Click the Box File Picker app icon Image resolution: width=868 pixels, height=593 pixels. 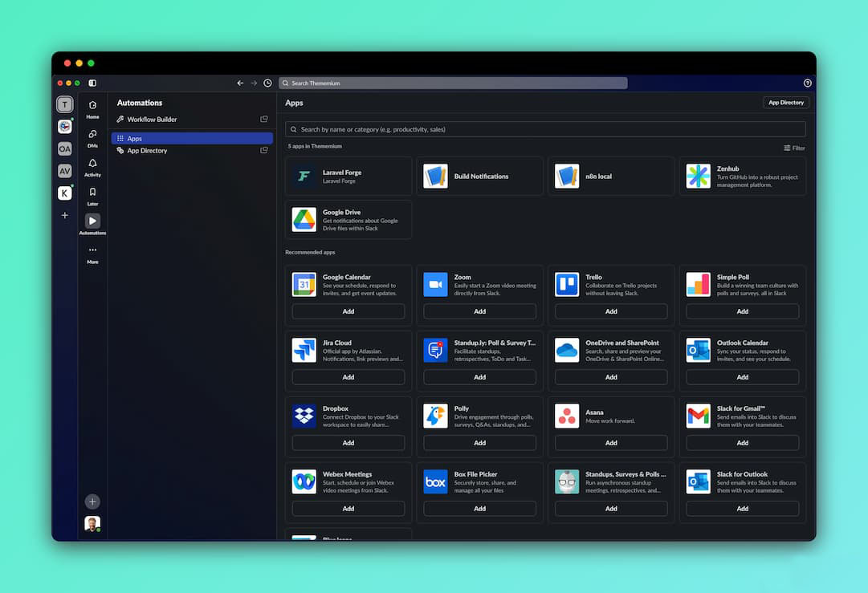pyautogui.click(x=436, y=481)
